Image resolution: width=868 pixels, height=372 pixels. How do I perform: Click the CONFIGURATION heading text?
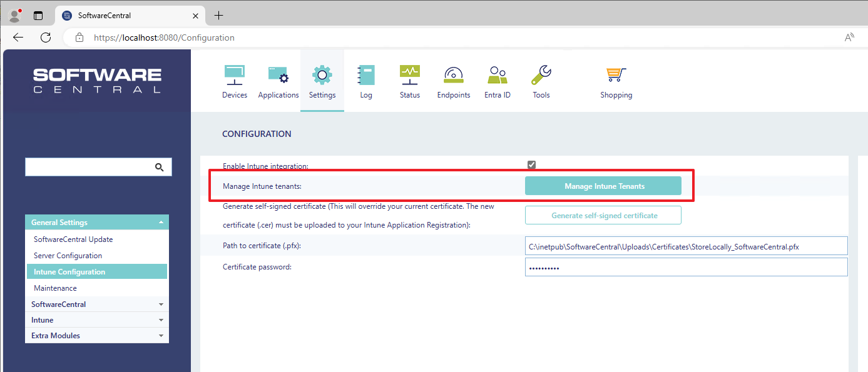[257, 134]
